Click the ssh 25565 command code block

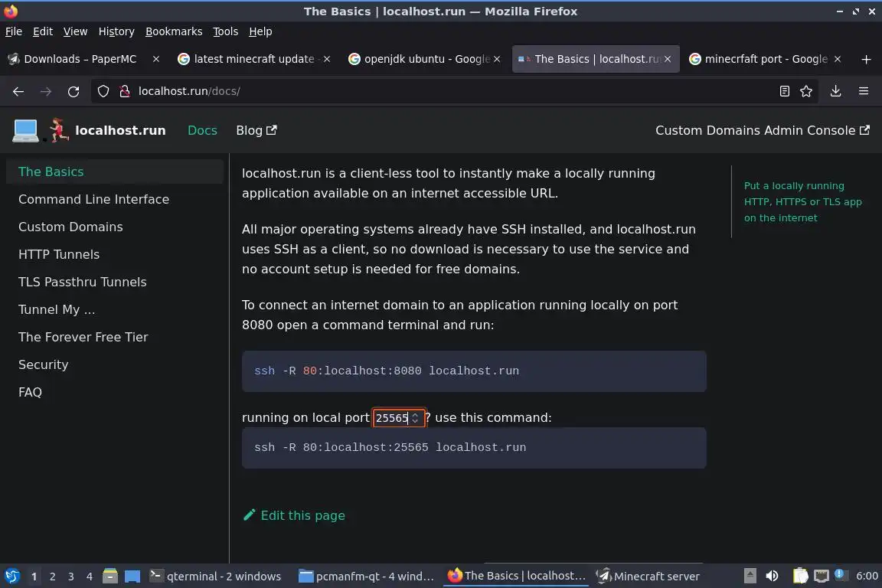click(x=474, y=448)
